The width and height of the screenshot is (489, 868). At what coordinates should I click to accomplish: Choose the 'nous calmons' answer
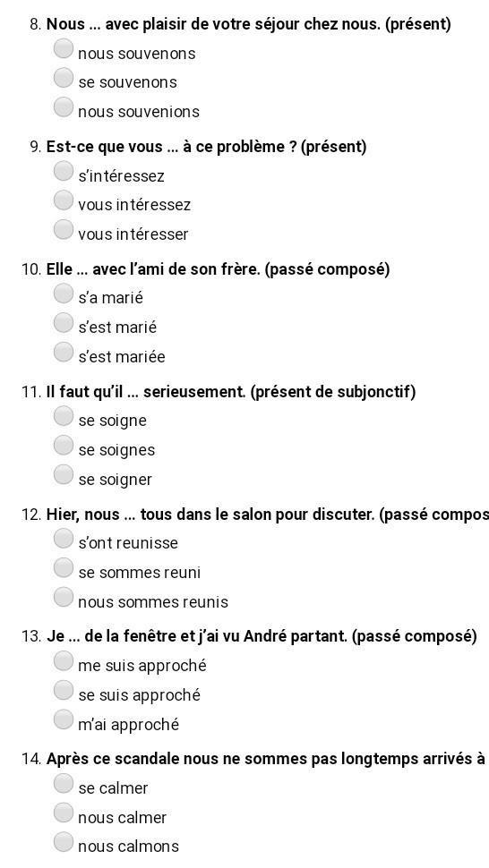64,841
